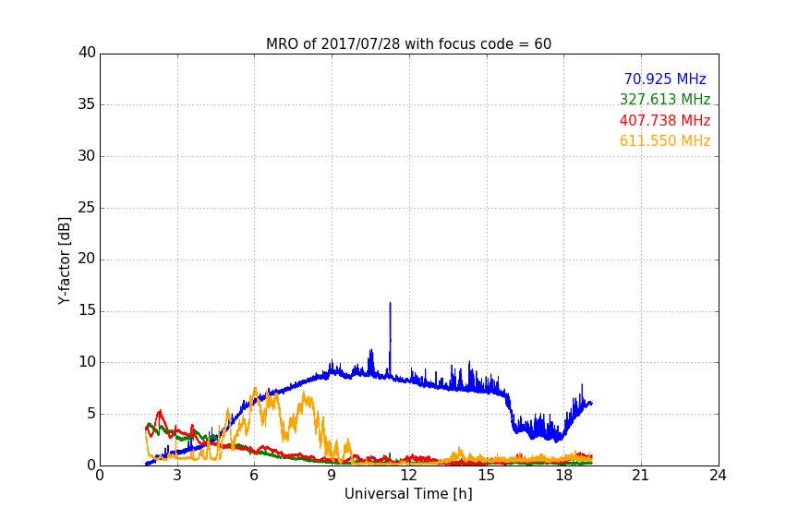This screenshot has height=532, width=798.
Task: Click the y-axis tick label '35'
Action: coord(87,104)
